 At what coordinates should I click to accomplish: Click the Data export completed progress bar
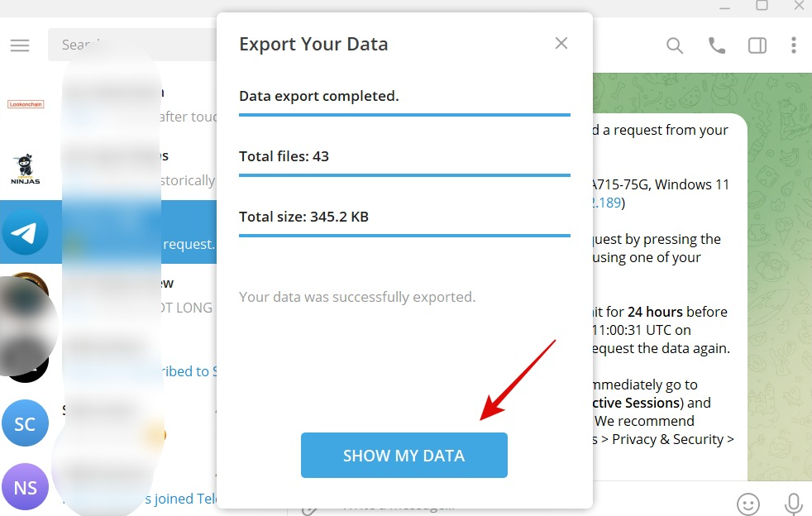(x=404, y=114)
